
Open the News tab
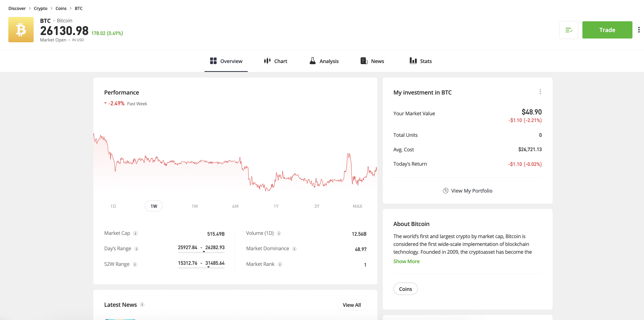click(x=372, y=61)
